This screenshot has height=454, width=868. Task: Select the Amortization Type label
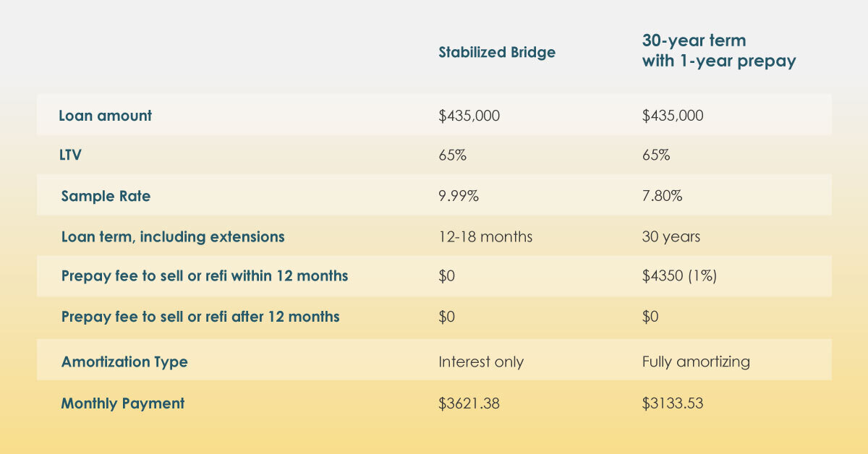click(124, 361)
